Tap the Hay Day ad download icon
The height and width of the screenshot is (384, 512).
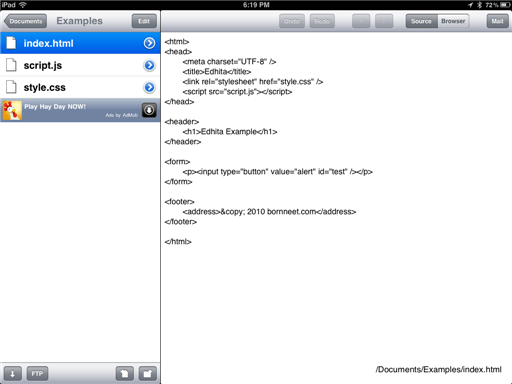point(149,110)
